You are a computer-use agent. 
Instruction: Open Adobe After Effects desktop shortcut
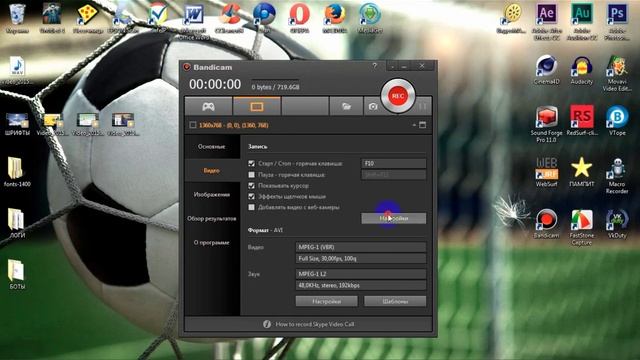pyautogui.click(x=547, y=21)
